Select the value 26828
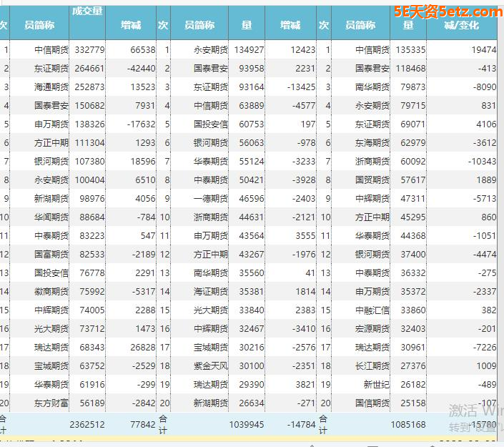This screenshot has width=504, height=447. (143, 348)
